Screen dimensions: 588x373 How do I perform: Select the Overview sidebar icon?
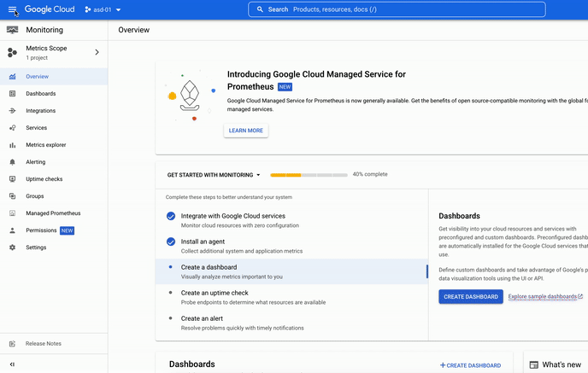click(x=12, y=77)
